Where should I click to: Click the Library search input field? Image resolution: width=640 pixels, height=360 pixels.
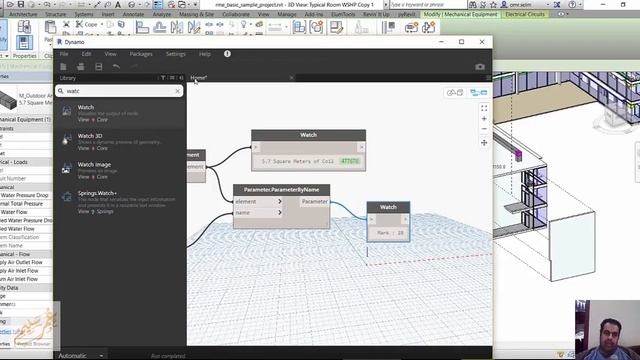119,91
